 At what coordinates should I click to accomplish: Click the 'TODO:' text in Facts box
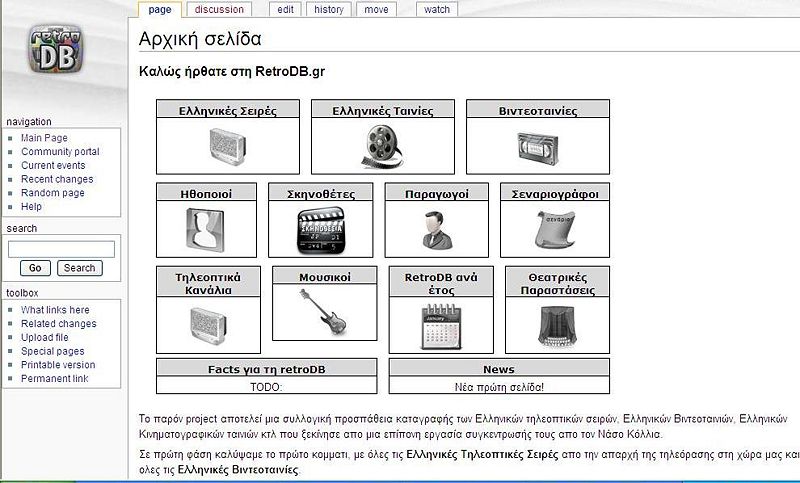point(266,387)
